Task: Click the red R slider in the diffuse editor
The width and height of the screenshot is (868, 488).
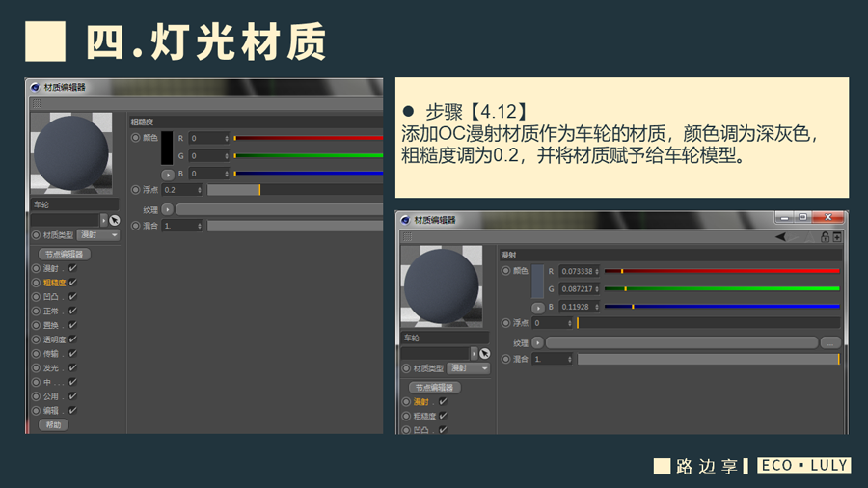Action: (721, 271)
